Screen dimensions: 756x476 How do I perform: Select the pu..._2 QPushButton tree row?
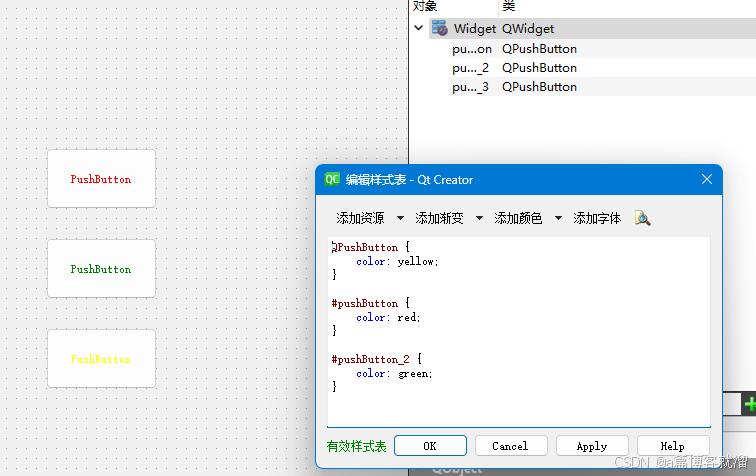pos(602,68)
